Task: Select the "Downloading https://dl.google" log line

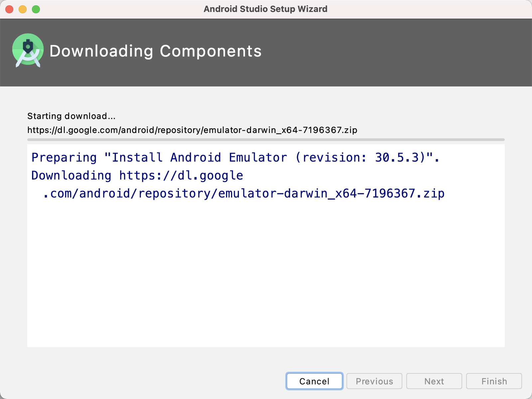Action: point(137,176)
